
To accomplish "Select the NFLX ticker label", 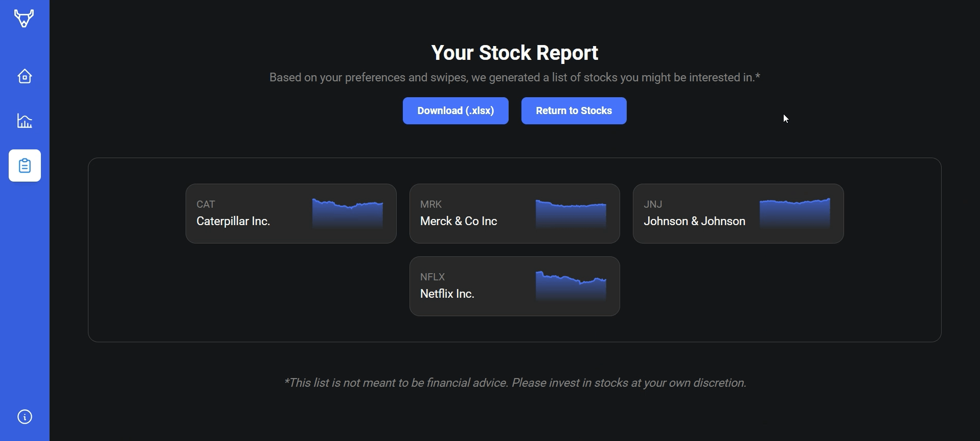I will (x=432, y=277).
